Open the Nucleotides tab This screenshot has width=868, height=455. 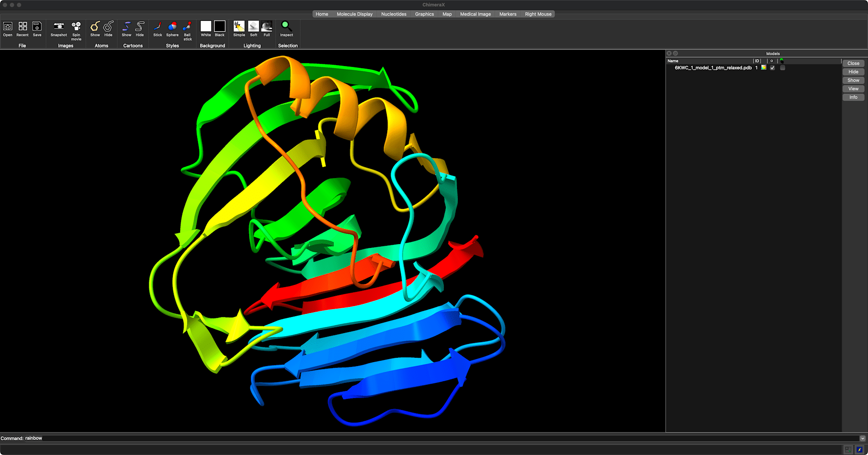394,14
